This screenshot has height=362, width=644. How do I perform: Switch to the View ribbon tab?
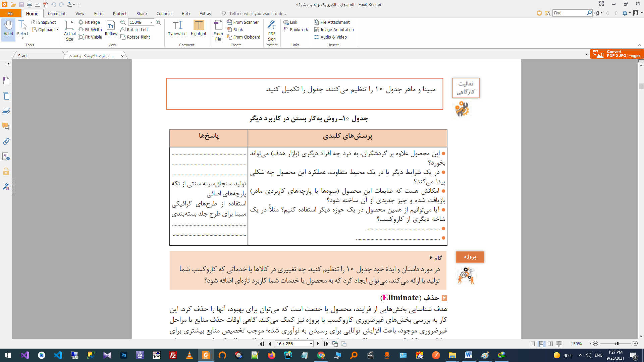80,13
